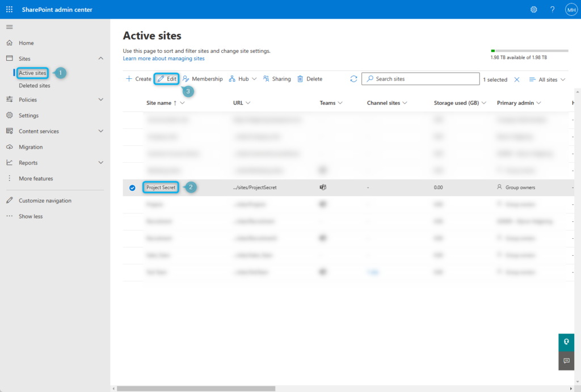The image size is (581, 392).
Task: Open Learn more about managing sites
Action: 163,58
